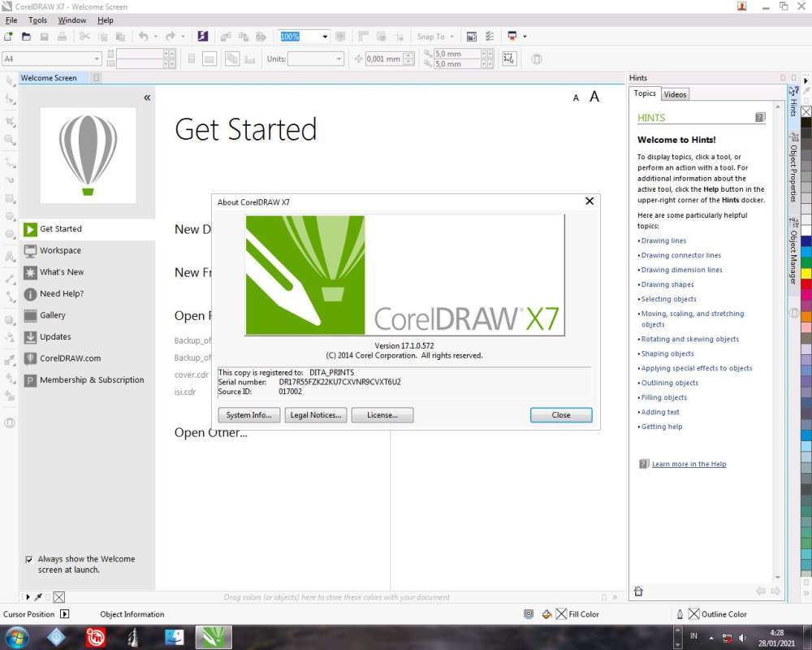Open the Tools menu
This screenshot has height=650, width=812.
pyautogui.click(x=37, y=20)
